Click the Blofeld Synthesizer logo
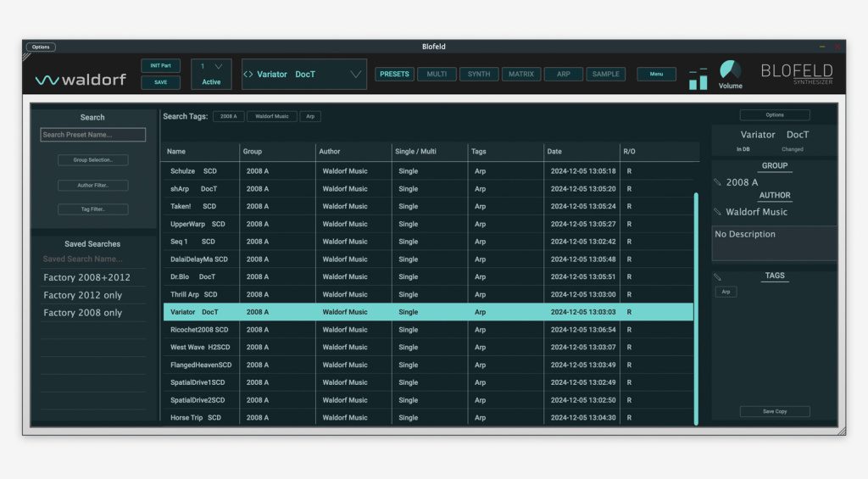This screenshot has width=868, height=479. point(797,74)
